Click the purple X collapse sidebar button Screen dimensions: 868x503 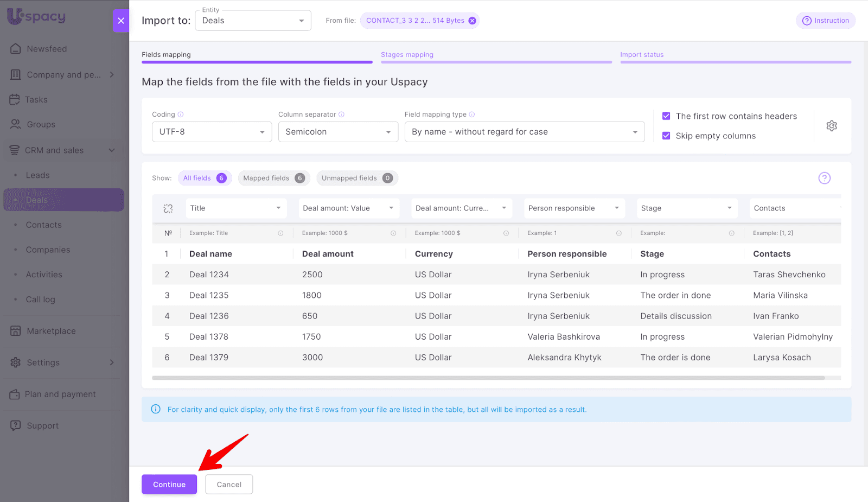click(120, 21)
